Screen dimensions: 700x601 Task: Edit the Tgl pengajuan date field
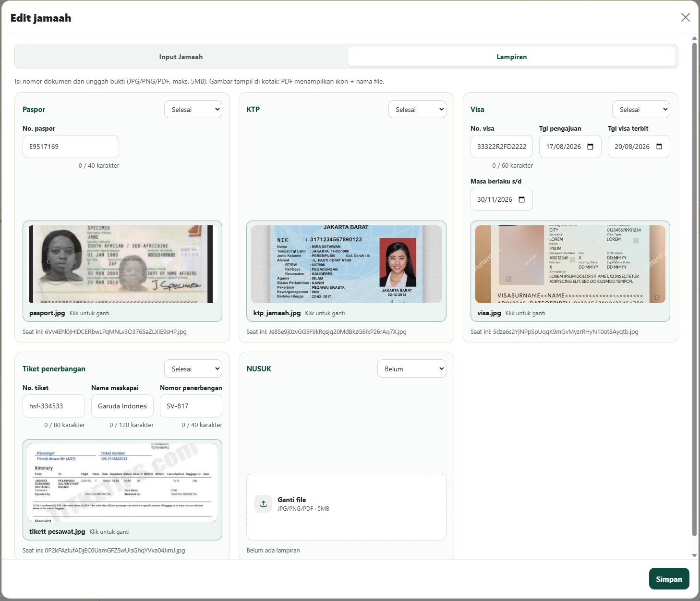click(x=570, y=147)
